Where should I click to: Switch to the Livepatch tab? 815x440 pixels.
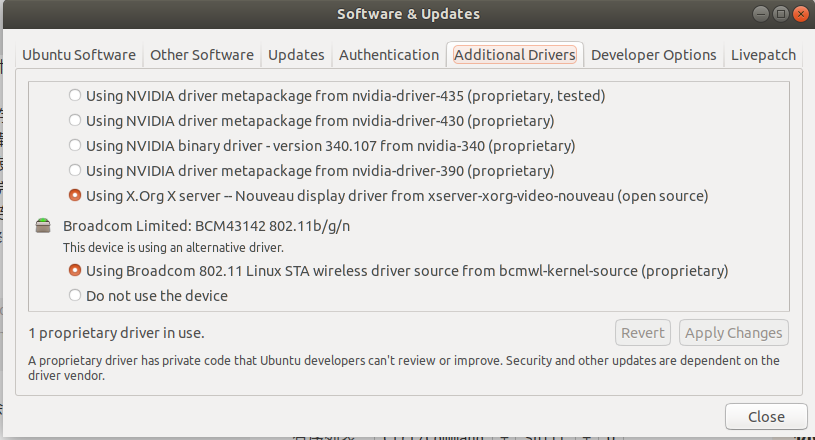763,55
